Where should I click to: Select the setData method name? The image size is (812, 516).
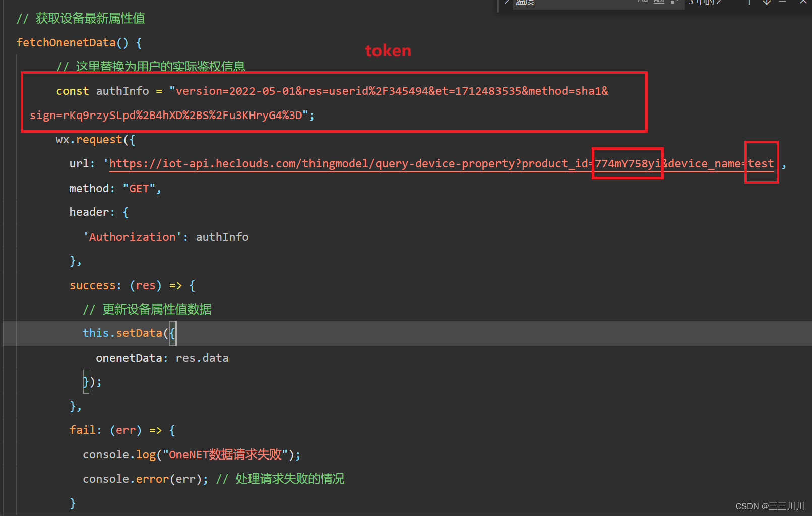139,333
